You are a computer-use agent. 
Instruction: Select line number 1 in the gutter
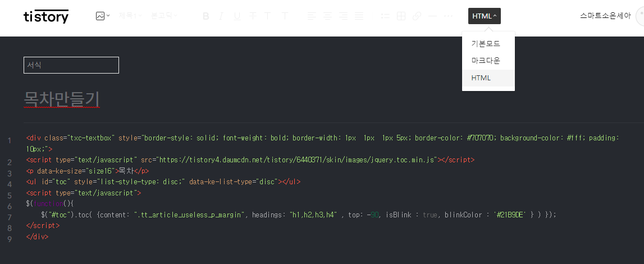coord(10,141)
